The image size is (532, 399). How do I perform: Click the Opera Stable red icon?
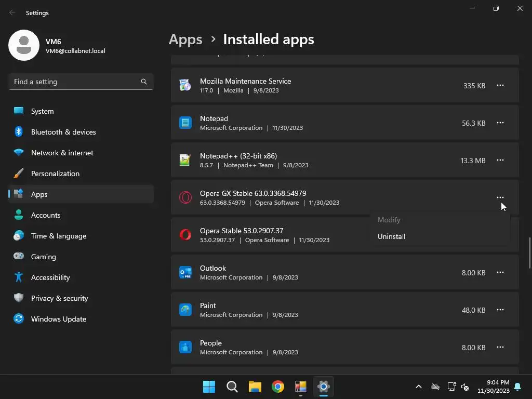(x=185, y=235)
